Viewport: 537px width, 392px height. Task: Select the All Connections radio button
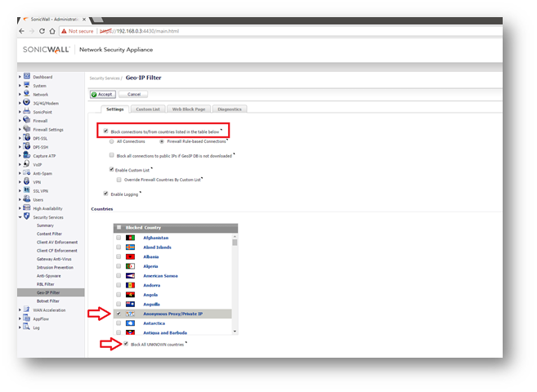click(112, 141)
